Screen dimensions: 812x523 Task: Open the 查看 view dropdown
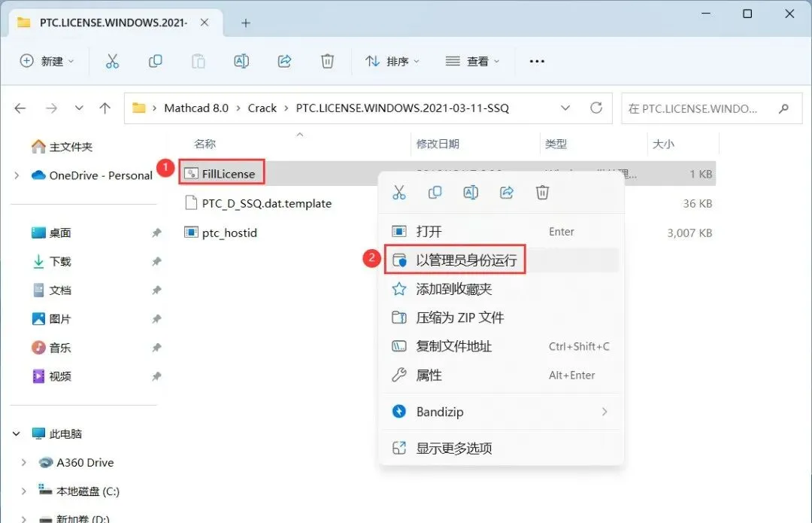click(x=472, y=61)
